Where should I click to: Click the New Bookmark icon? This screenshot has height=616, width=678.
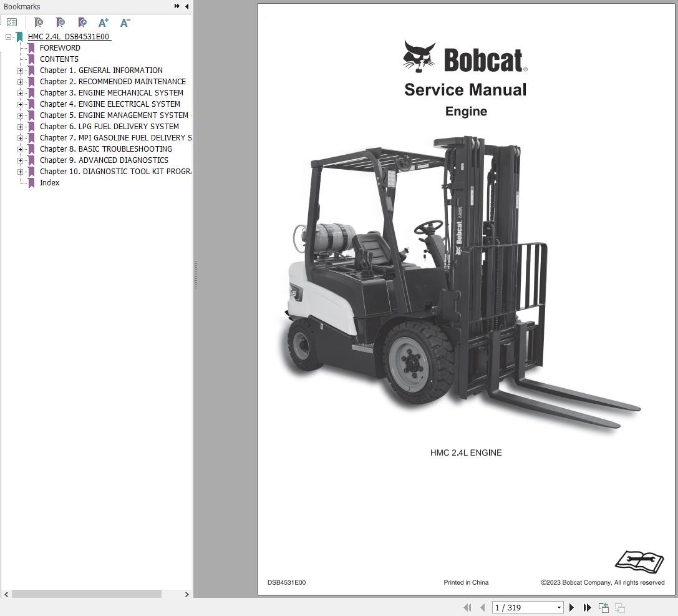[60, 22]
